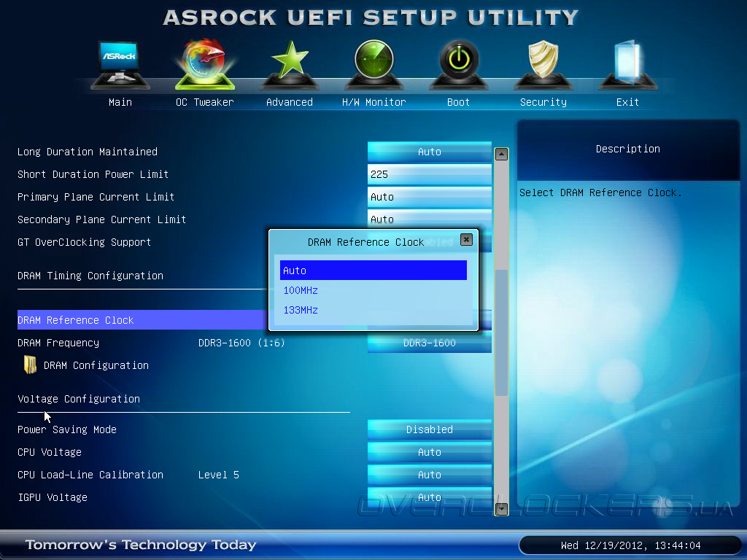This screenshot has height=560, width=747.
Task: Select the GT OverClocking Support label
Action: click(85, 242)
